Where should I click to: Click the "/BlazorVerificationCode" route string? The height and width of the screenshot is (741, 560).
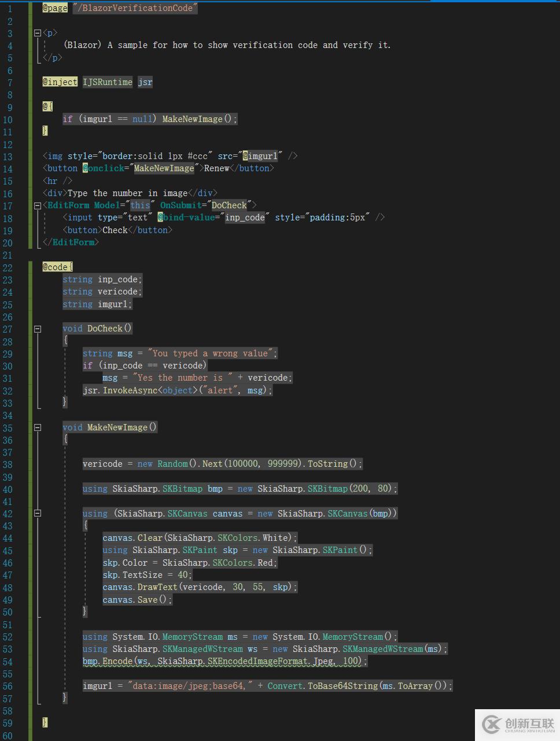point(135,8)
